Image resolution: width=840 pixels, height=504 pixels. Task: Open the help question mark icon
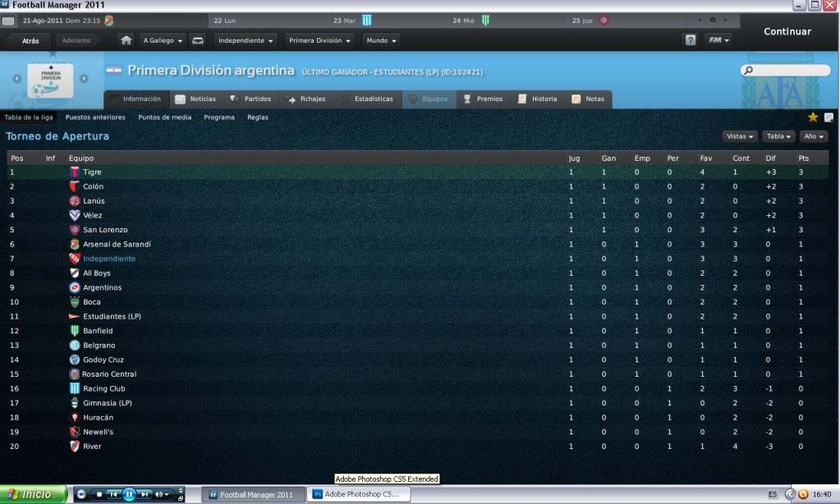point(691,40)
